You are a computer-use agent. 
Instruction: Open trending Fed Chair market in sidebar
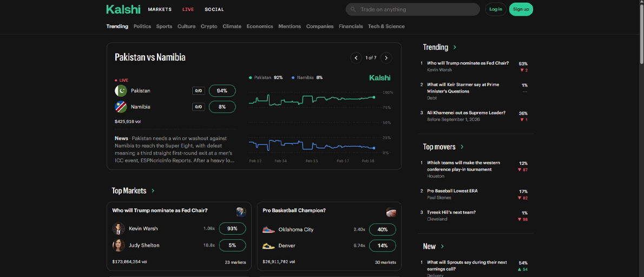point(468,63)
